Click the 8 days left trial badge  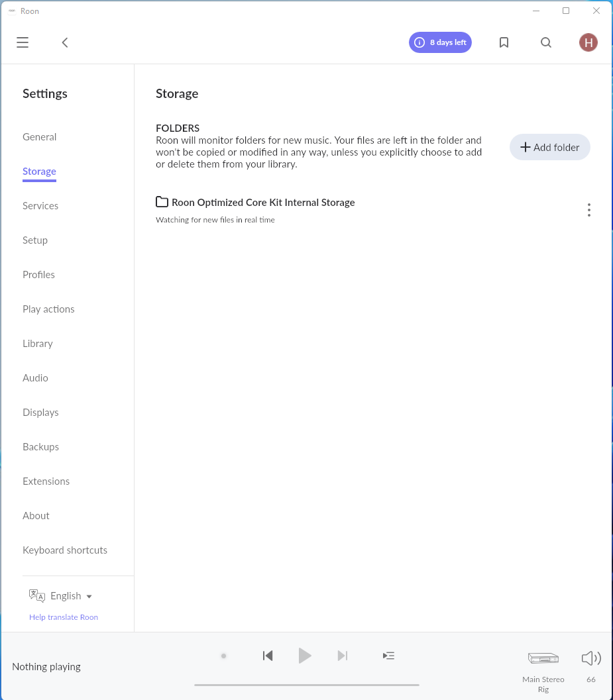coord(440,42)
